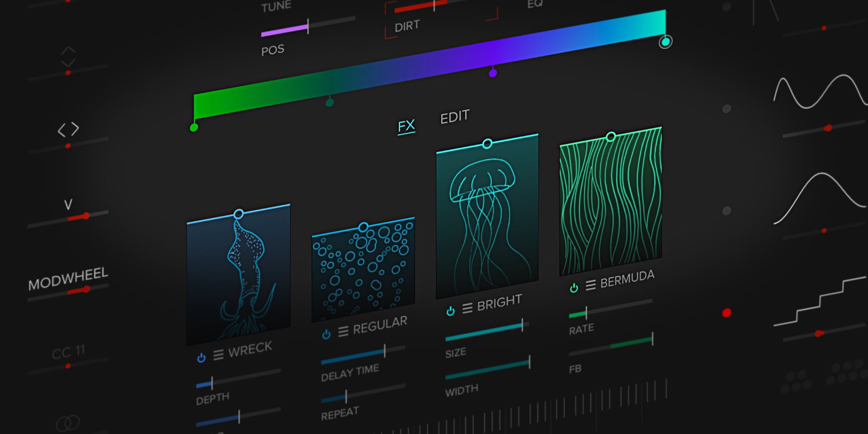Click the cyan gradient end handle

[665, 42]
